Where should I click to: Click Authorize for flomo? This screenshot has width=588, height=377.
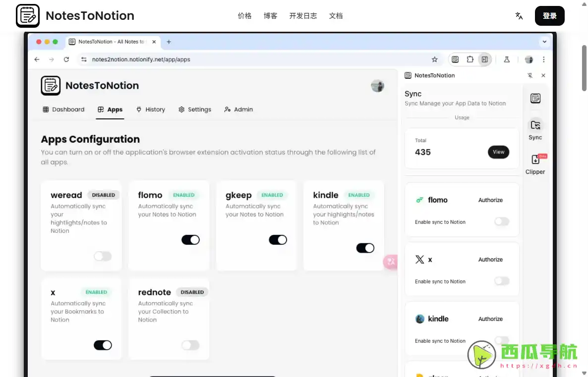[490, 200]
